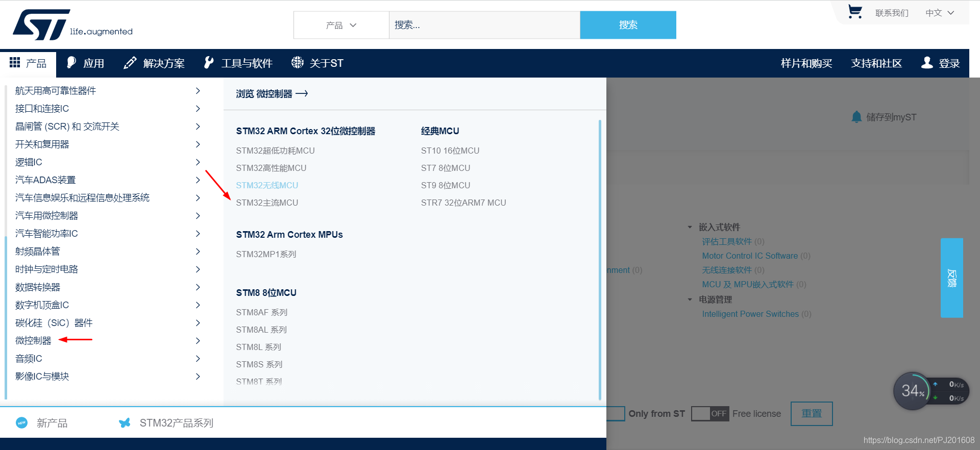Select 影像IC与模块 in category list
980x450 pixels.
42,376
